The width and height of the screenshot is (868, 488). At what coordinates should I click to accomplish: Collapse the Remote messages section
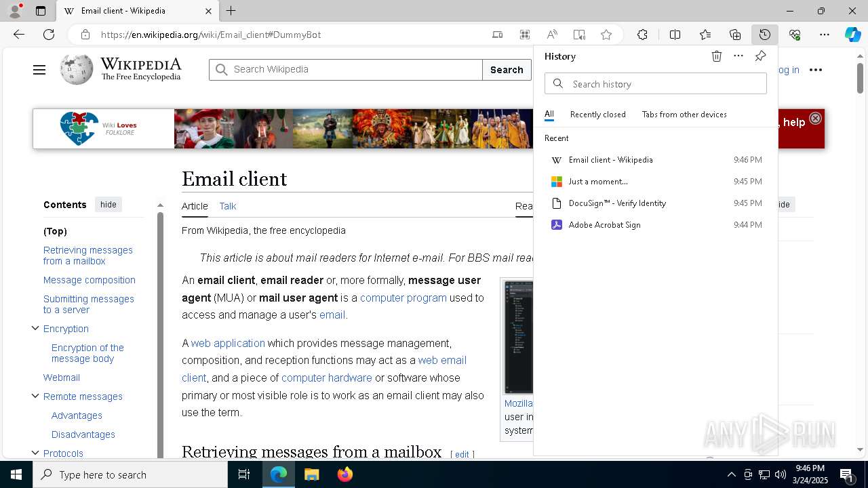35,396
